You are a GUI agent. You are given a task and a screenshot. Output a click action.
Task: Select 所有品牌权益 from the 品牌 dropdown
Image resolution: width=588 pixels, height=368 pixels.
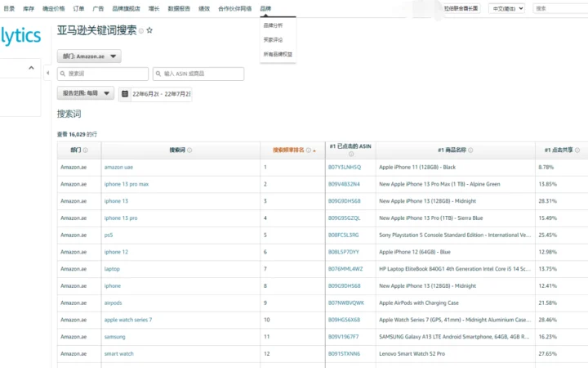278,54
